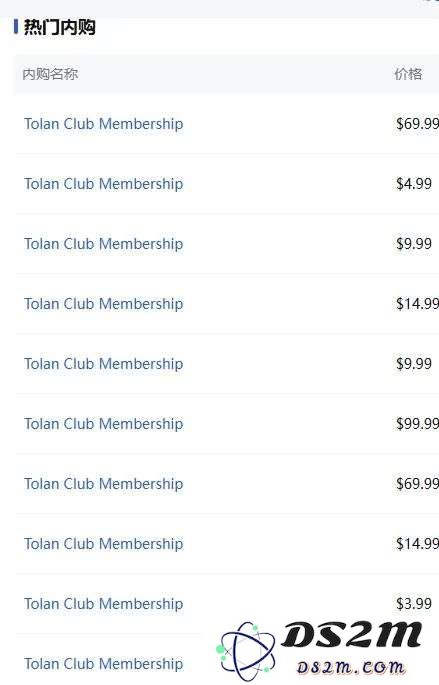
Task: Open $69.99 membership link just under header row
Action: tap(104, 124)
